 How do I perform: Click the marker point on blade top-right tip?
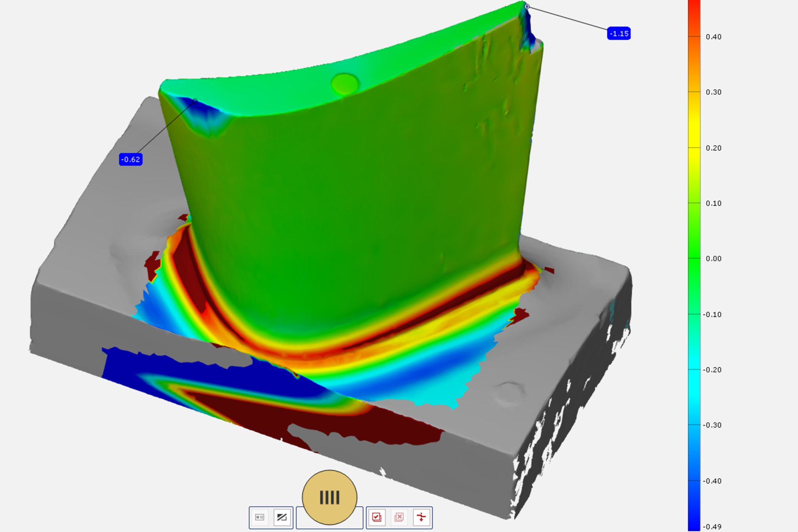(527, 6)
